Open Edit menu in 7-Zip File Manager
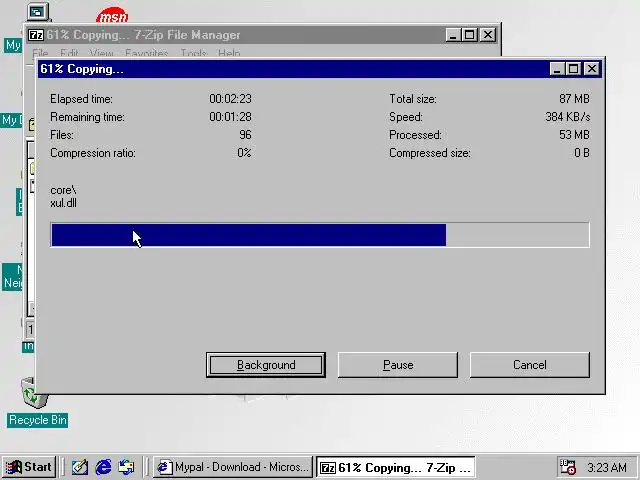 point(69,53)
